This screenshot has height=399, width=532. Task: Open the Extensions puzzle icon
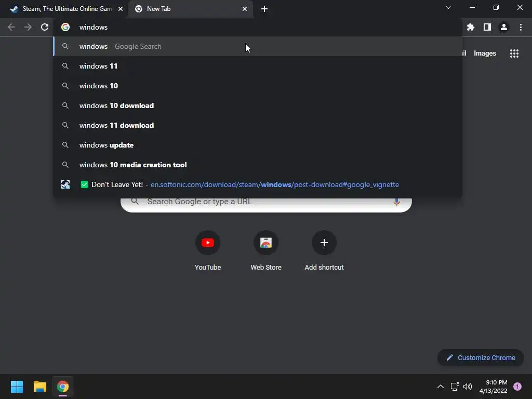470,27
